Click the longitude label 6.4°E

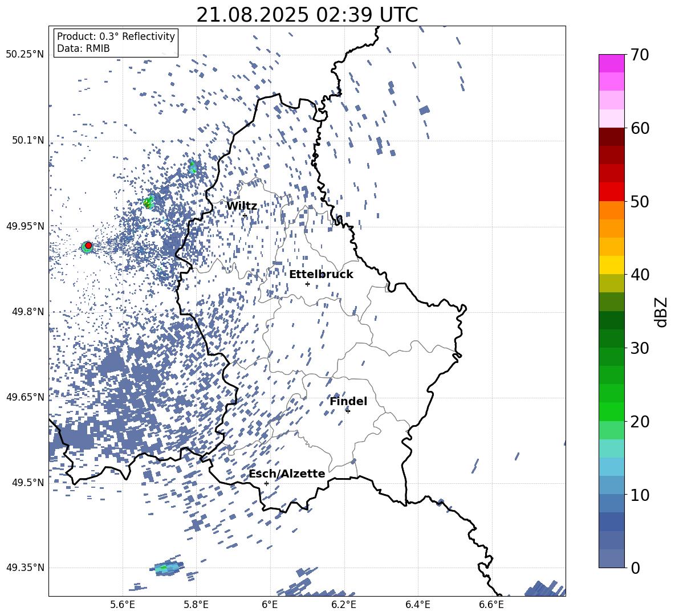417,605
